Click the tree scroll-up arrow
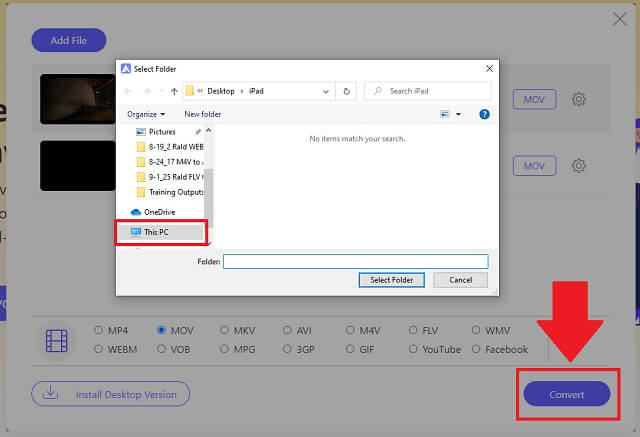This screenshot has height=437, width=640. coord(209,130)
